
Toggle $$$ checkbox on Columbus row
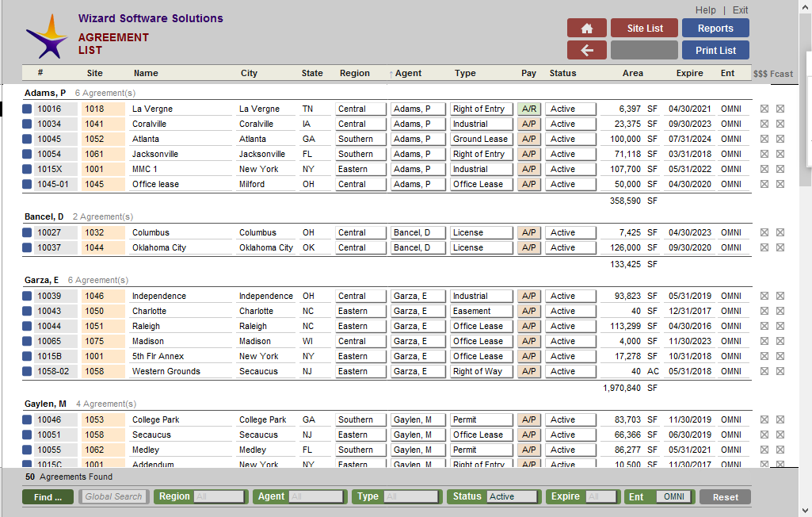point(764,233)
